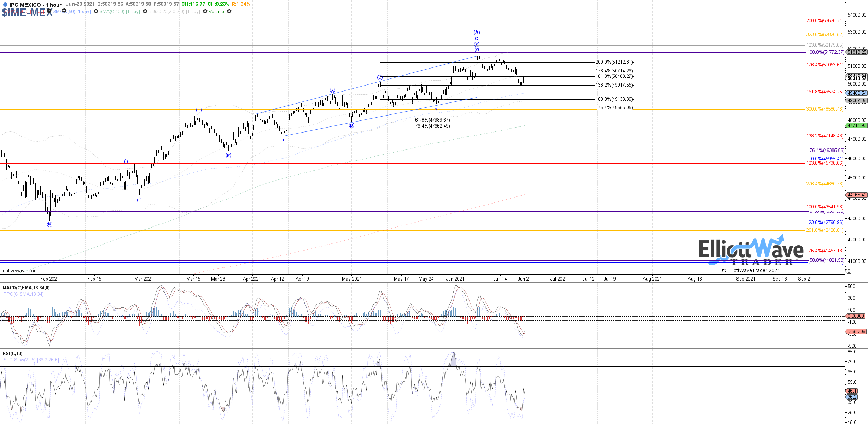
Task: Click Feb-2021 on the time axis
Action: pyautogui.click(x=49, y=279)
